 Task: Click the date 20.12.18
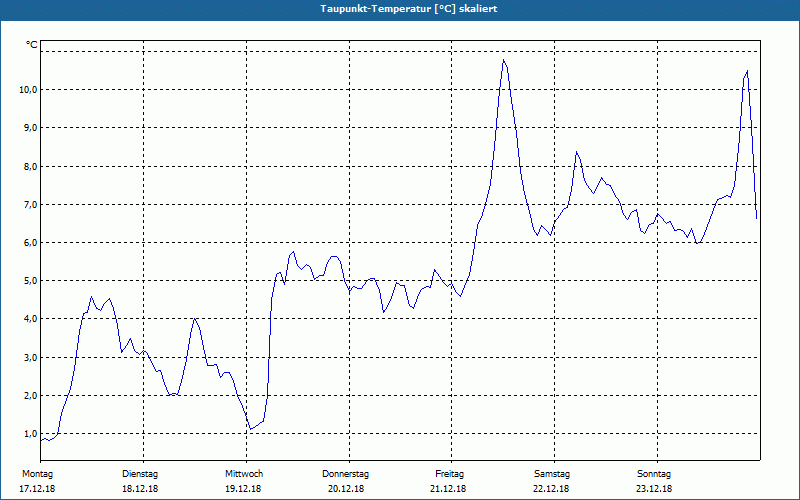point(346,489)
